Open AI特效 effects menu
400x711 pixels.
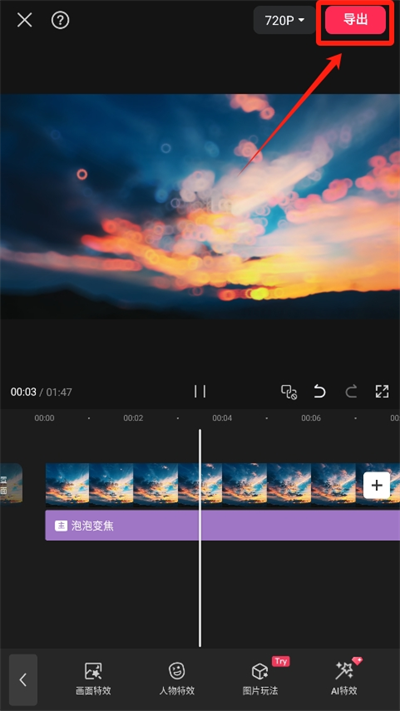(x=344, y=679)
